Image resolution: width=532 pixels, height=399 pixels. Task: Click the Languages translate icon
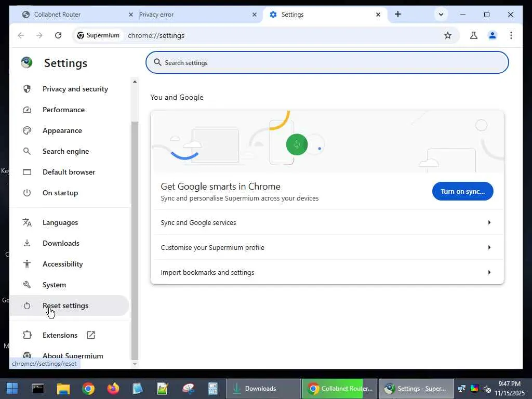[x=27, y=222]
